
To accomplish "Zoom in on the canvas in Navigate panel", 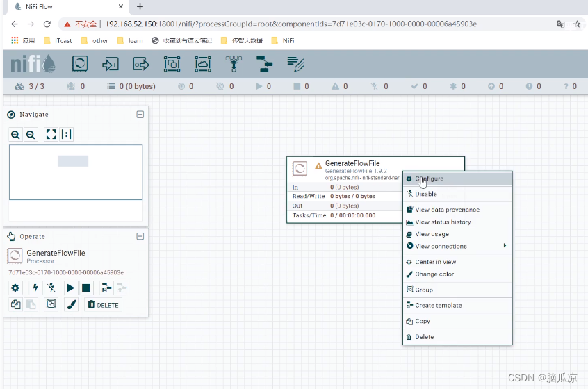I will [15, 135].
